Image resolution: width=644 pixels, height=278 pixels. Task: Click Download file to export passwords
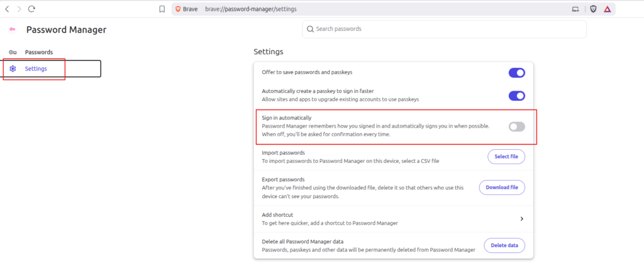click(x=502, y=187)
